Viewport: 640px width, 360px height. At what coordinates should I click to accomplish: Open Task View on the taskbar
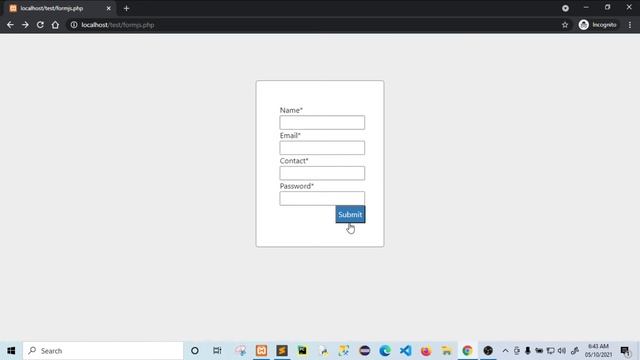pos(217,351)
